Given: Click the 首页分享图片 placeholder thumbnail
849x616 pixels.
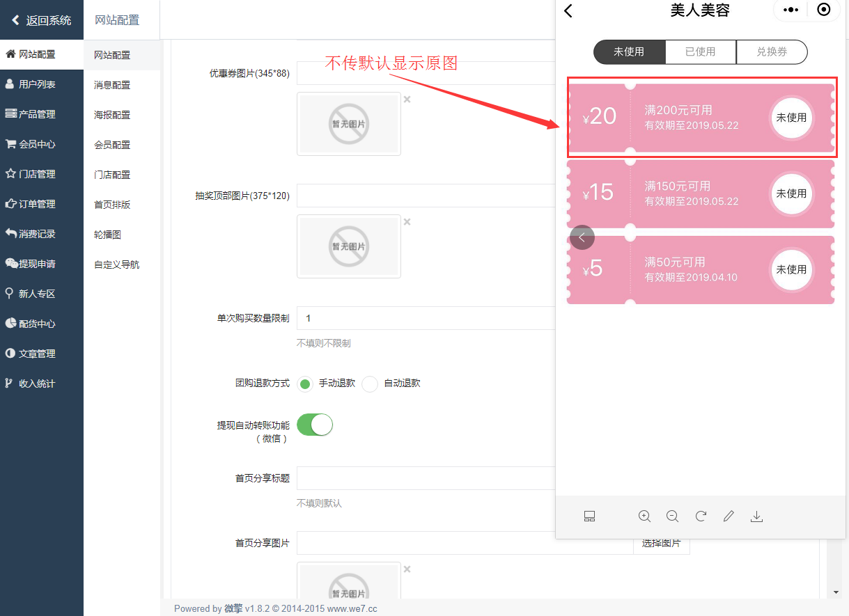Looking at the screenshot, I should 349,581.
